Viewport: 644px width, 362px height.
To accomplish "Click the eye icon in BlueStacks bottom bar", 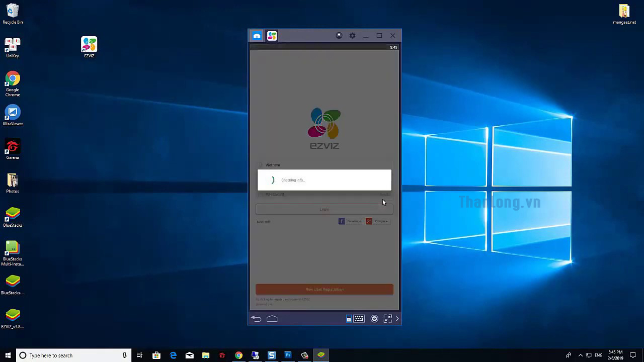I will [x=374, y=319].
